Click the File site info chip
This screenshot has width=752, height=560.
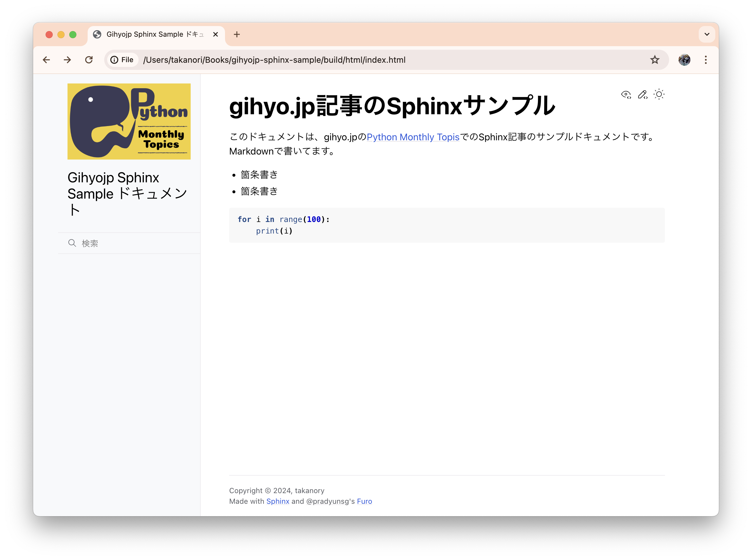tap(122, 60)
